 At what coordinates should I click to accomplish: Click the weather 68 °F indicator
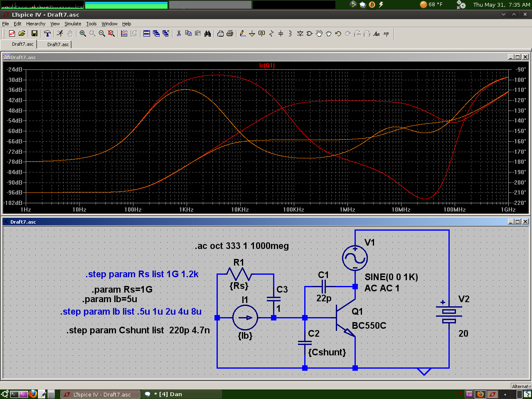click(431, 5)
